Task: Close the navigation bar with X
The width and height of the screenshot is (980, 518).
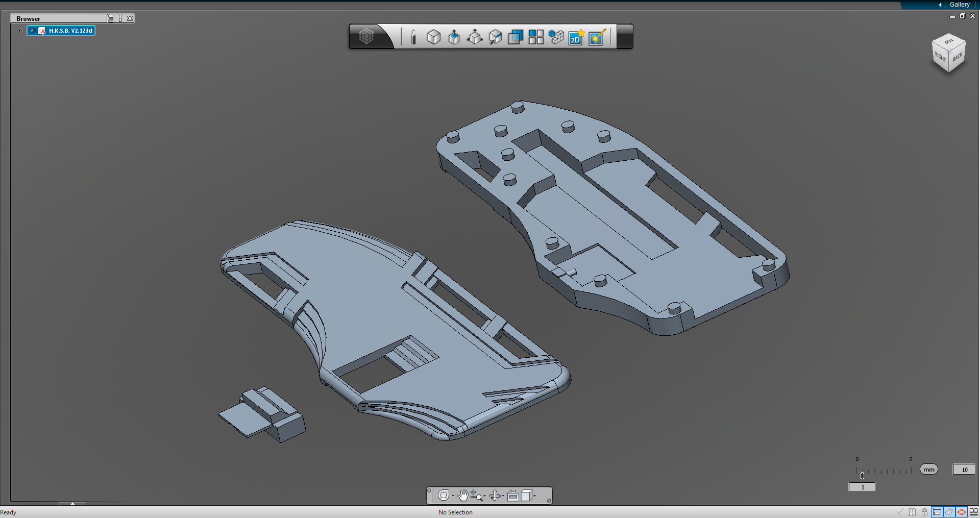Action: [x=429, y=490]
